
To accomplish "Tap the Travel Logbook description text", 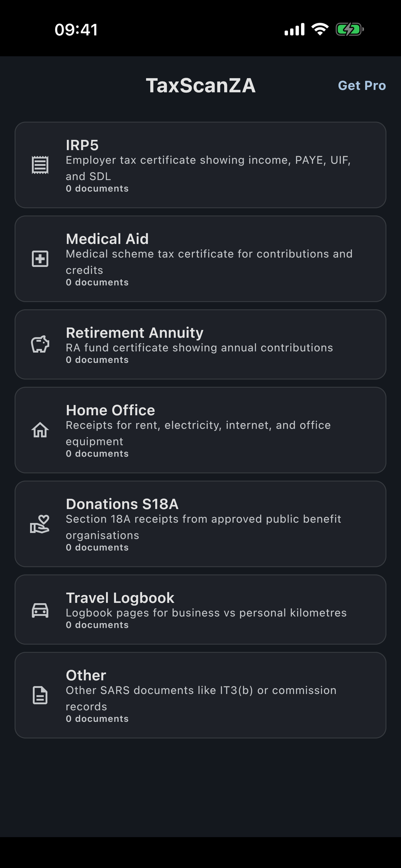I will [206, 613].
